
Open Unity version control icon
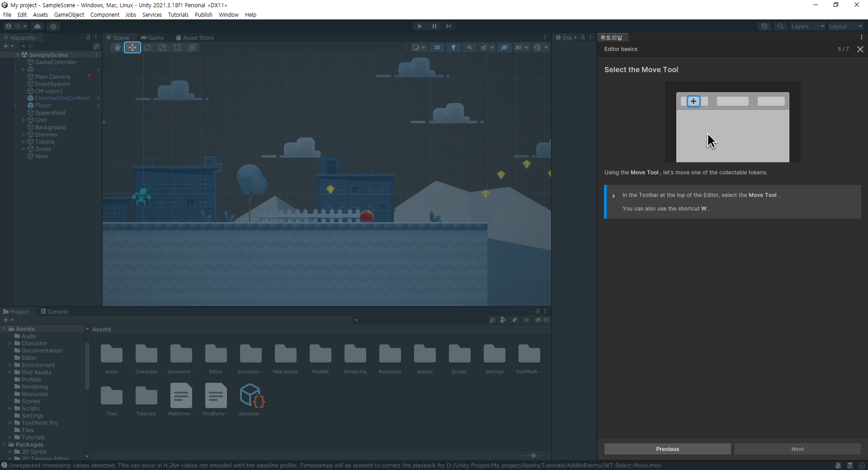pyautogui.click(x=53, y=26)
